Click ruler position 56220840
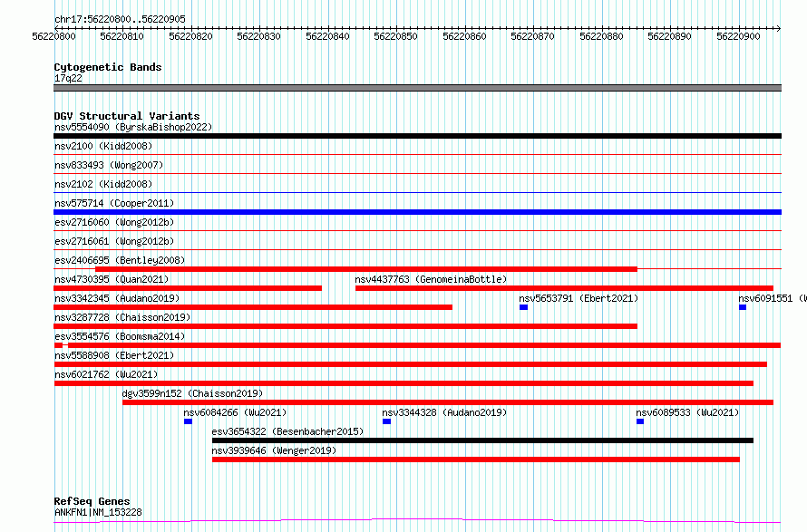 coord(327,36)
